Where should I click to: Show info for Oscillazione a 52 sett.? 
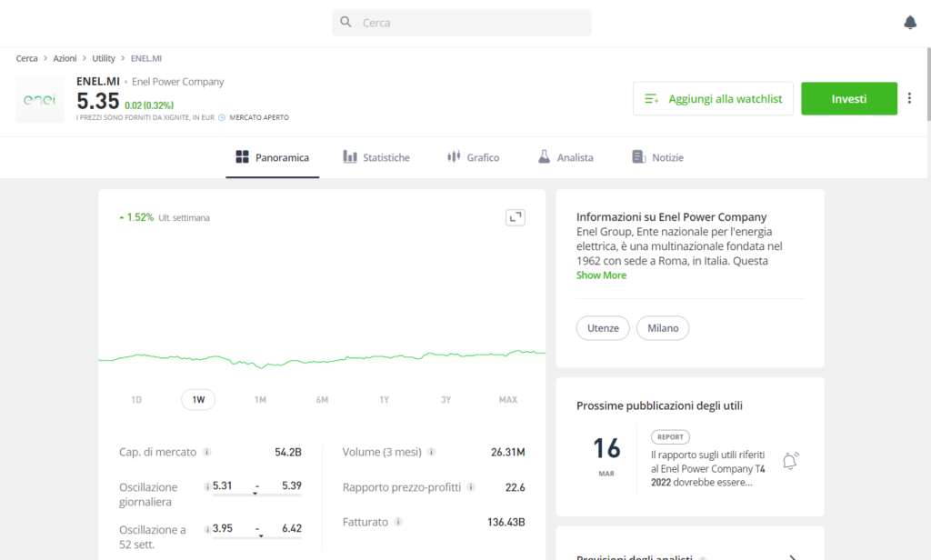207,529
